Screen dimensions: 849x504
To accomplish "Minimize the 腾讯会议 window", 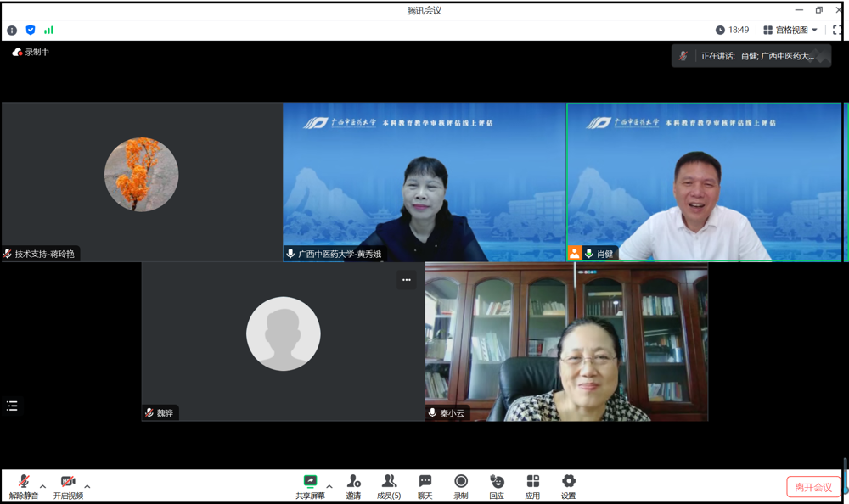I will 799,9.
